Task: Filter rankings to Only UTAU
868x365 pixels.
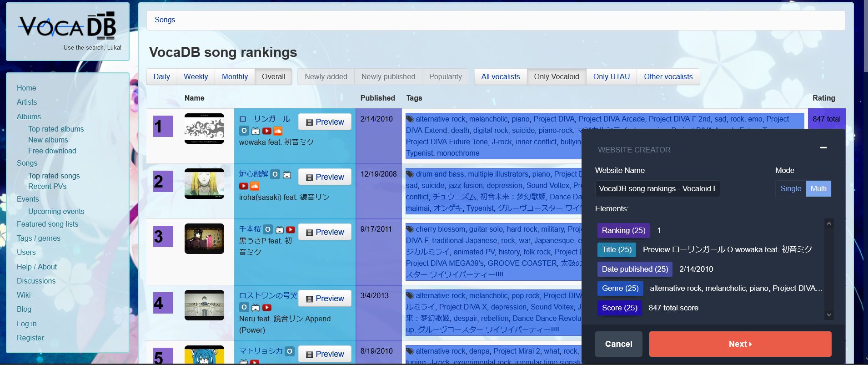Action: point(611,76)
